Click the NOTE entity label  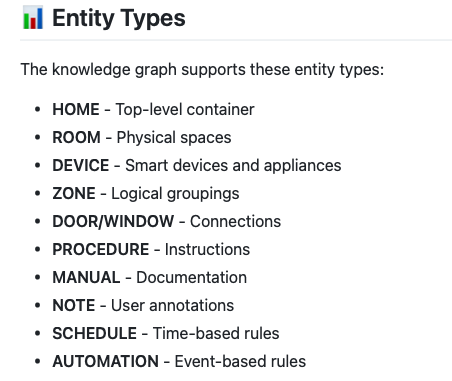coord(74,306)
